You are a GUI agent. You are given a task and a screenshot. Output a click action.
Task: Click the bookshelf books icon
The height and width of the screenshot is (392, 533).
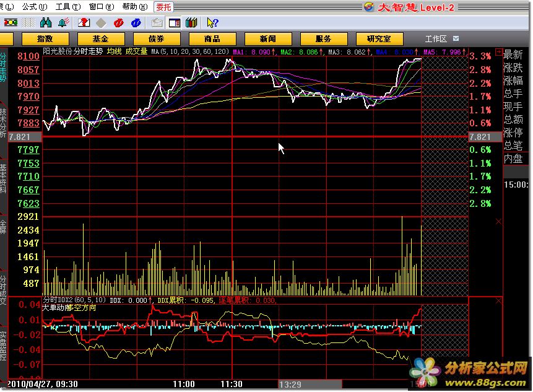click(191, 23)
